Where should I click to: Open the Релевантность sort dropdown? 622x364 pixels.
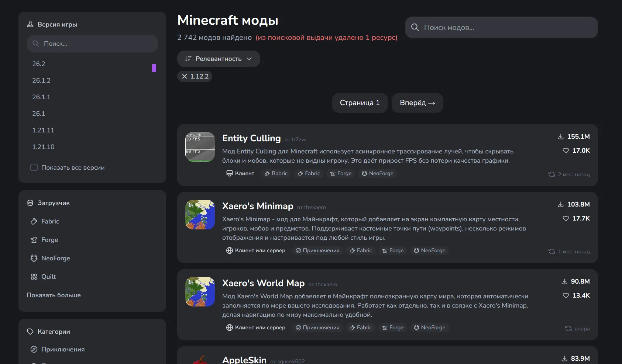pyautogui.click(x=219, y=59)
